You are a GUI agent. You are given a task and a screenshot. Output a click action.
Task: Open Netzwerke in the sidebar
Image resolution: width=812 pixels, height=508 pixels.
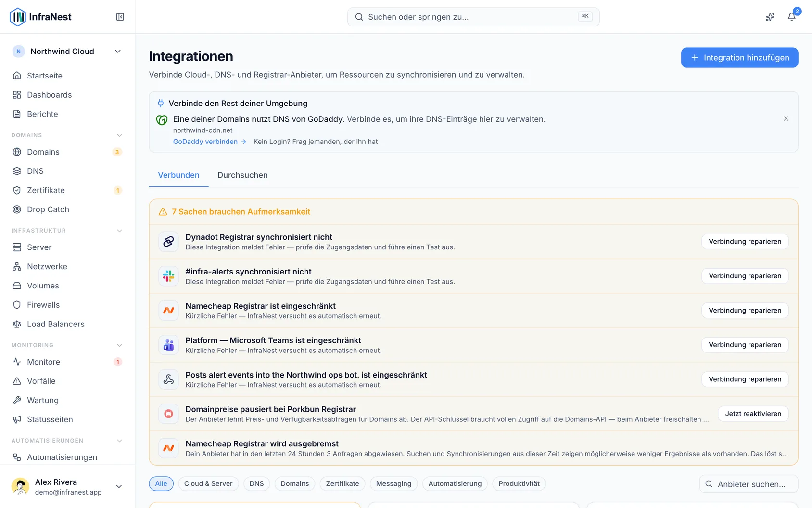pos(67,266)
